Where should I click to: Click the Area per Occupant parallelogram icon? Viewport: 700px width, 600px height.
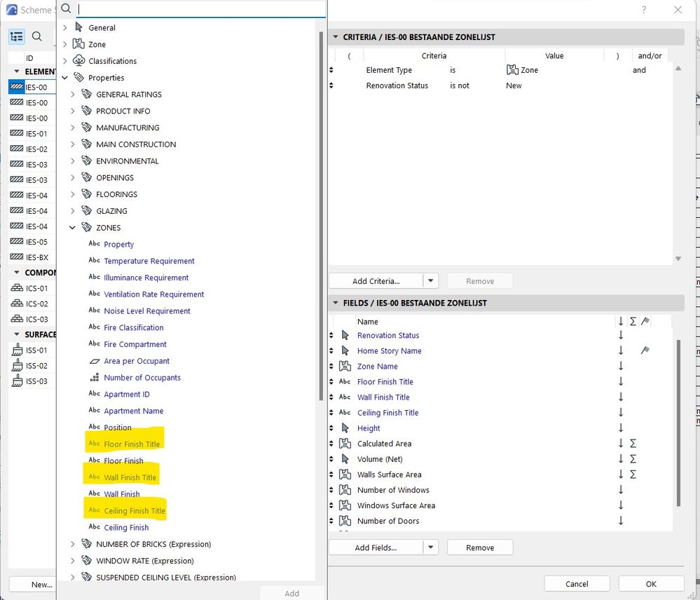click(x=94, y=361)
